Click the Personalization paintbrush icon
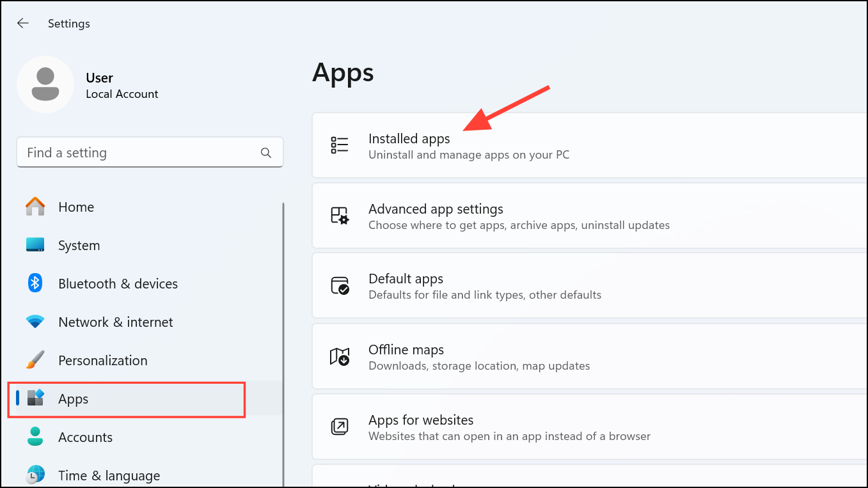The image size is (868, 488). point(35,359)
